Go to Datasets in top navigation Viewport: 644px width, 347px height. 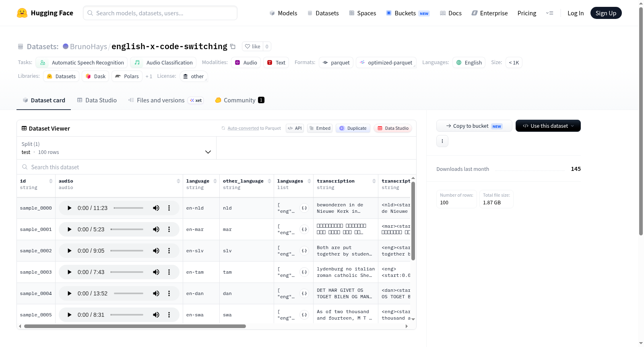323,13
